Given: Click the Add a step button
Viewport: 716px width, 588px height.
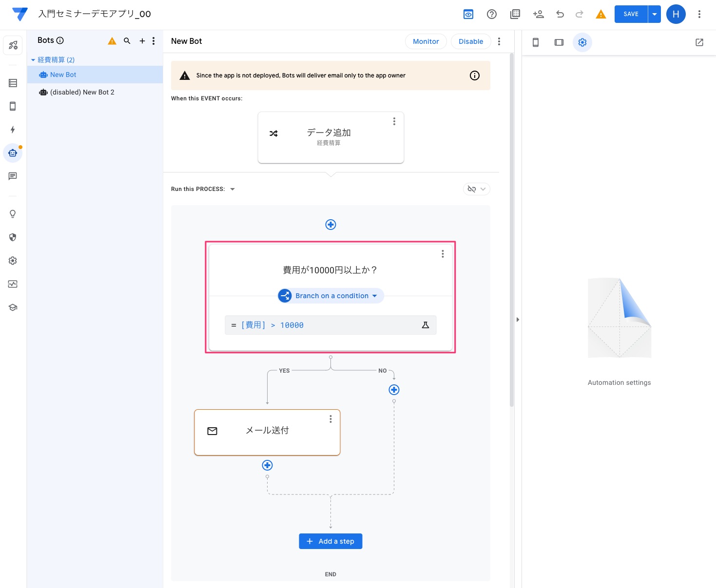Looking at the screenshot, I should [330, 541].
